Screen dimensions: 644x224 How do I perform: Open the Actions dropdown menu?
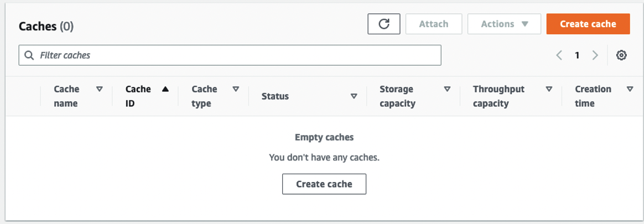pos(503,24)
